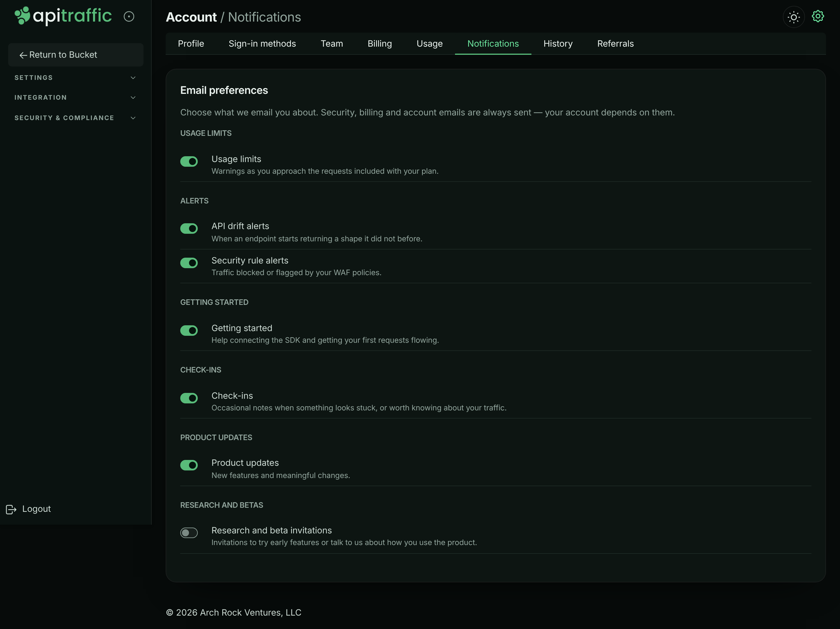Toggle Usage limits emails off
This screenshot has width=840, height=629.
click(189, 161)
